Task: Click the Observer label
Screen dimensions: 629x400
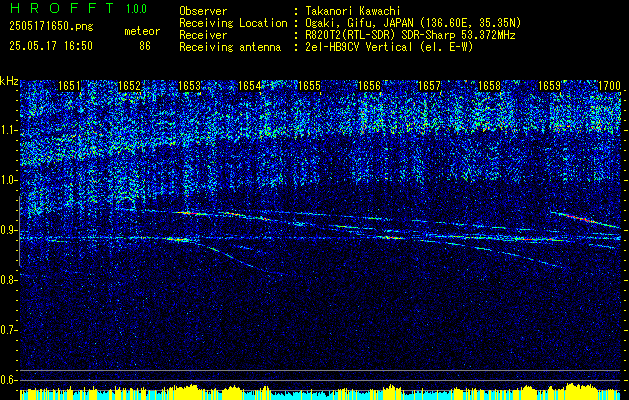Action: coord(203,11)
